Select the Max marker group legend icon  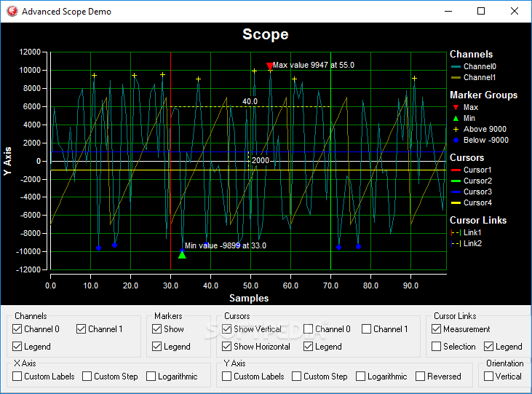pyautogui.click(x=456, y=107)
